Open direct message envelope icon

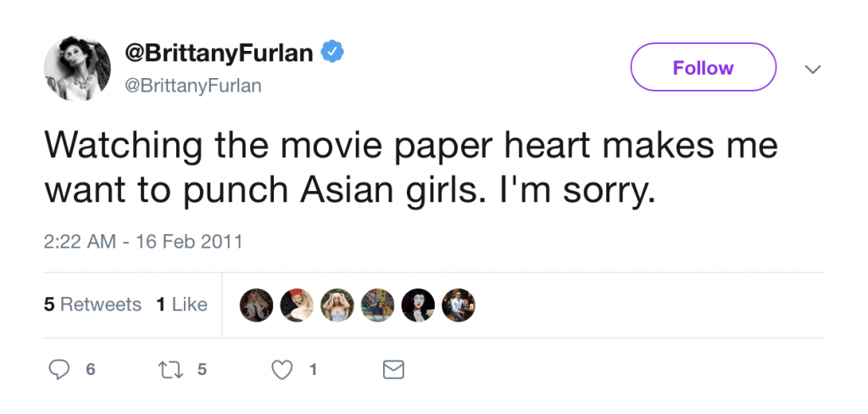click(393, 370)
